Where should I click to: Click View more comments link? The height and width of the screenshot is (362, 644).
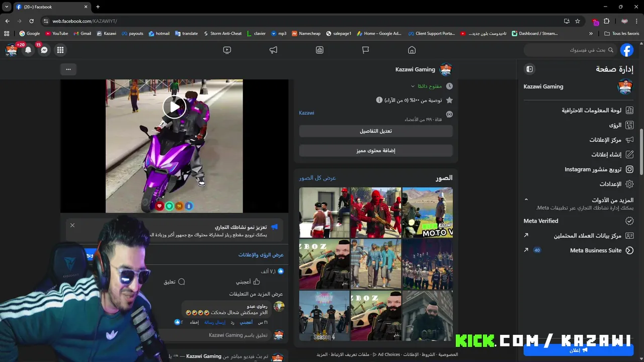click(x=256, y=294)
